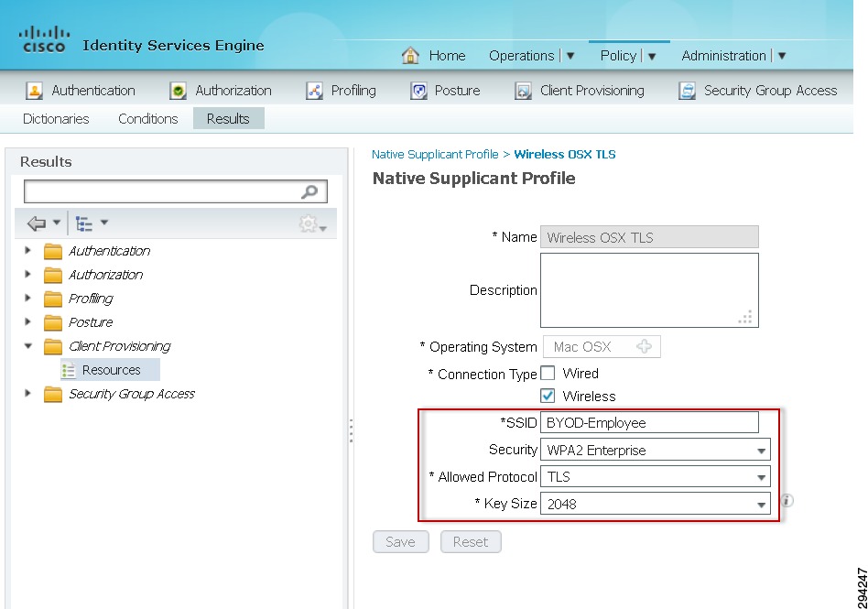Open the tree view dropdown arrow
This screenshot has width=868, height=609.
coord(104,223)
